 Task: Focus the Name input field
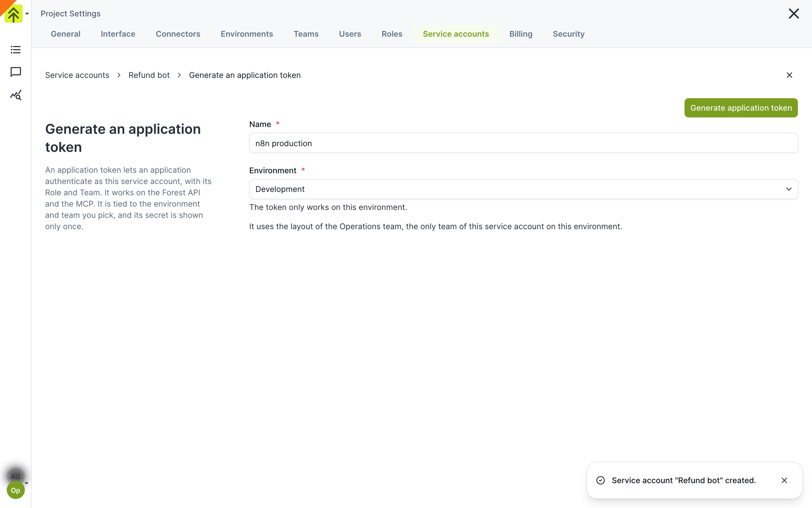pyautogui.click(x=524, y=143)
